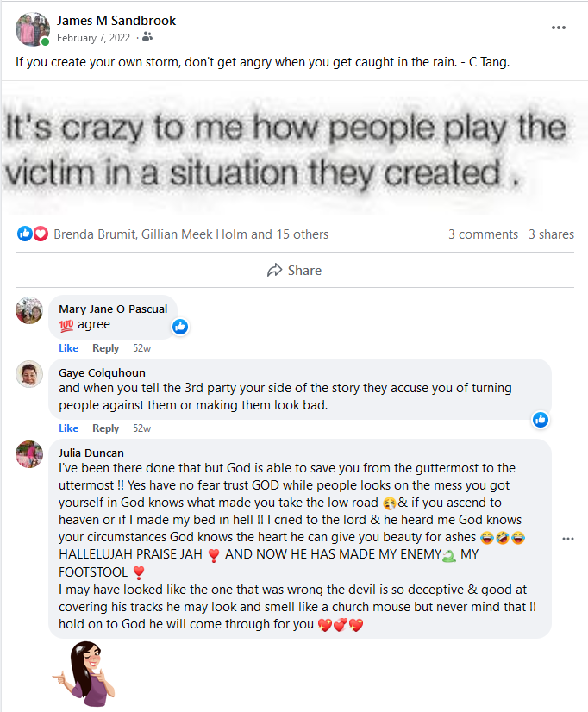Reply to Gaye Colquhoun's comment
This screenshot has width=588, height=712.
(x=105, y=428)
